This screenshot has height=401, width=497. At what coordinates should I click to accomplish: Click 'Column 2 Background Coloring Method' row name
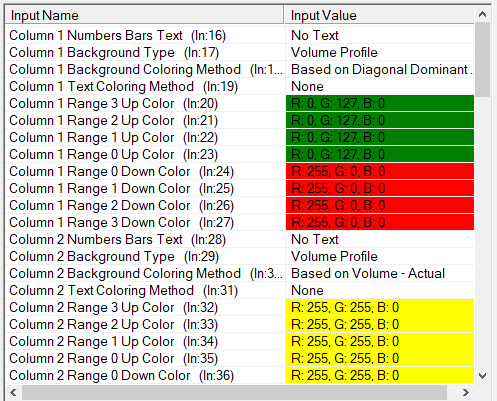coord(146,273)
